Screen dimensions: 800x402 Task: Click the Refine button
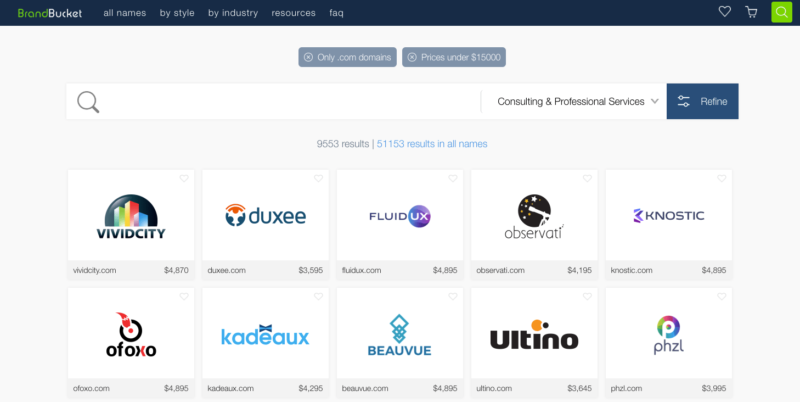pos(702,102)
